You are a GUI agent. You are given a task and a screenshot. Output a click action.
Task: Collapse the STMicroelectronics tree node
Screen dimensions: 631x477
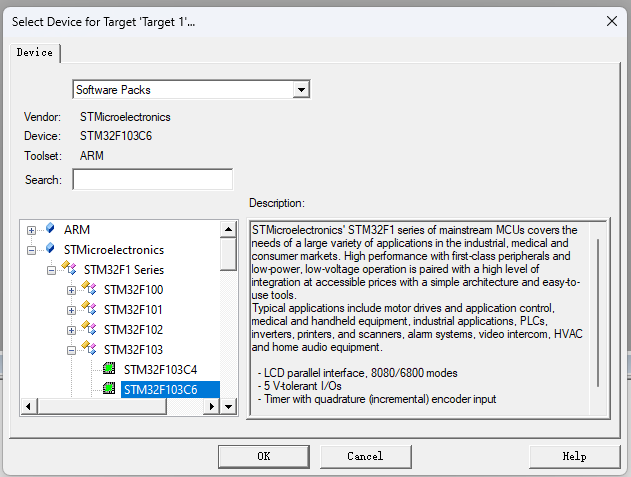point(32,250)
